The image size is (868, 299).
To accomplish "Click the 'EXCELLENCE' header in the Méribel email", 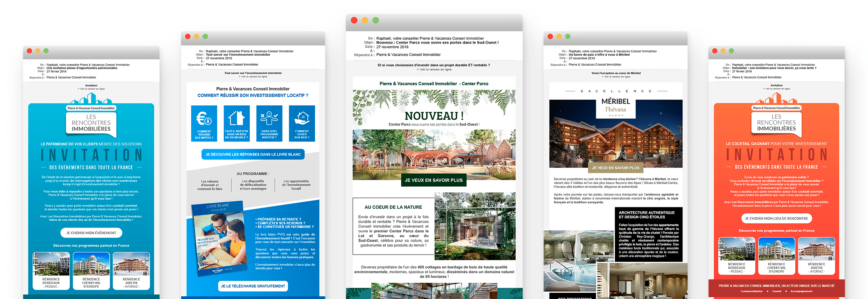I will click(x=616, y=91).
